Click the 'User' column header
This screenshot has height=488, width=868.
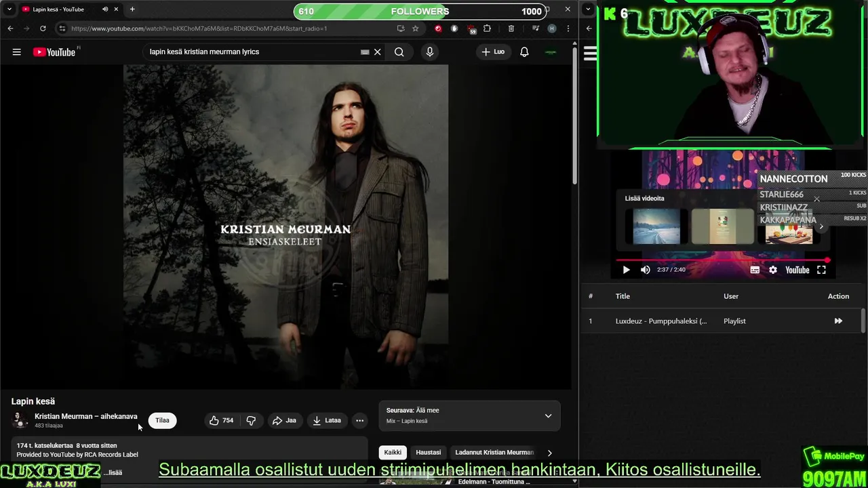point(731,296)
